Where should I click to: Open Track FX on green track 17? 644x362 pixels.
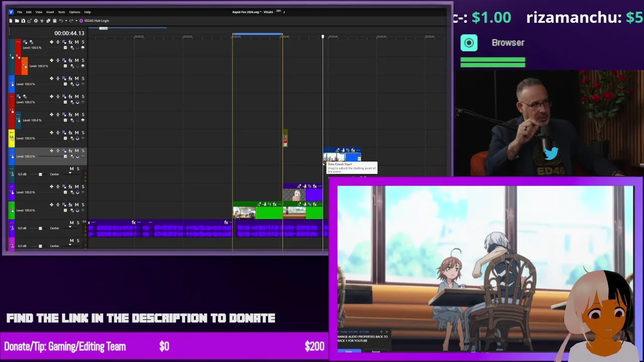point(70,205)
